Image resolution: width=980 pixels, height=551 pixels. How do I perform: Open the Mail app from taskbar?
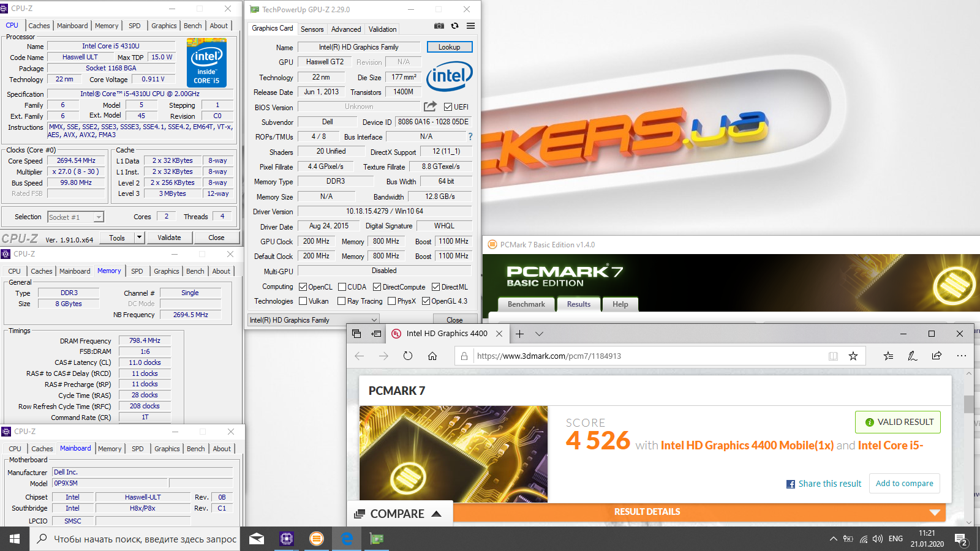257,539
